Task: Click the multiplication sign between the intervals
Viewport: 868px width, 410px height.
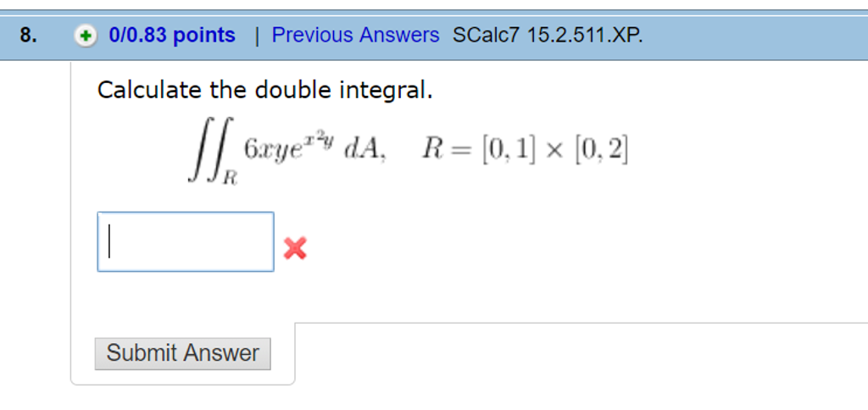Action: pos(554,151)
